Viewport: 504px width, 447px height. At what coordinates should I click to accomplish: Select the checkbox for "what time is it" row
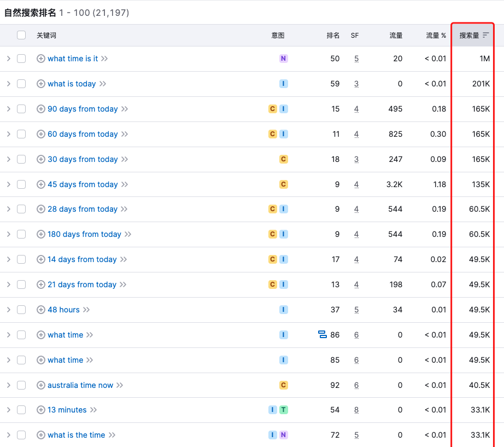click(22, 59)
